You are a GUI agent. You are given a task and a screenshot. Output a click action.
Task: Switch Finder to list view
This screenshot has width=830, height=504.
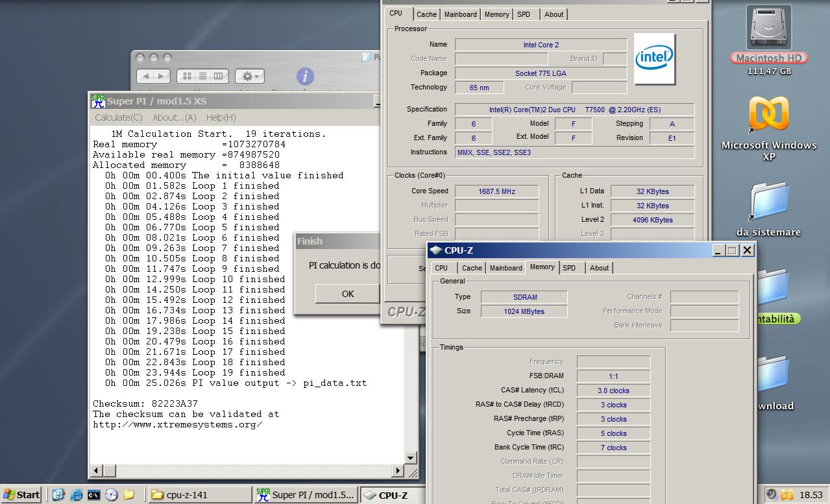(202, 76)
